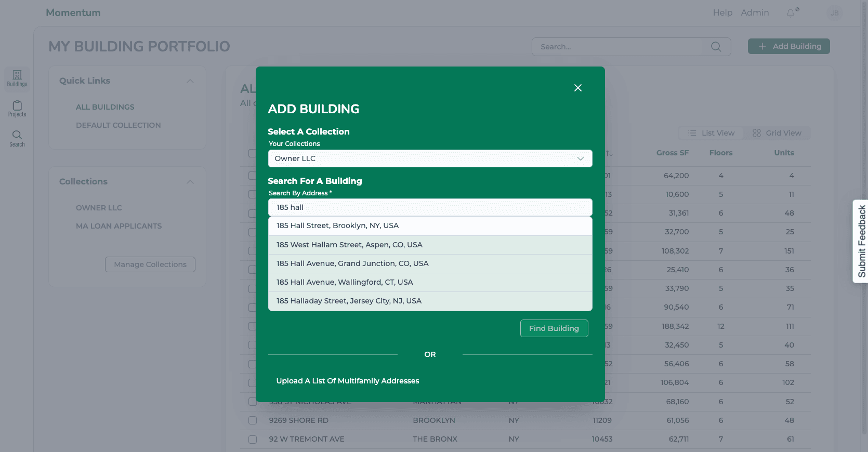Click the Add Building button
Image resolution: width=868 pixels, height=452 pixels.
point(789,46)
